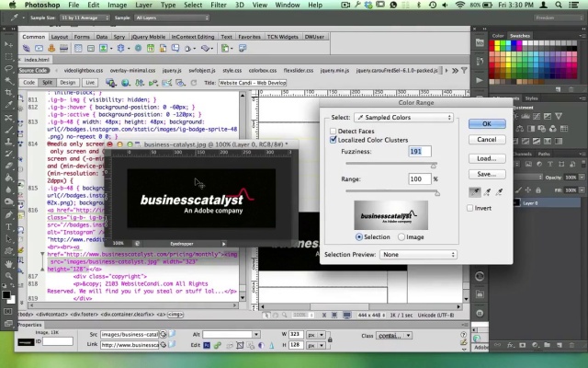Switch to Split view
The height and width of the screenshot is (368, 588).
(x=47, y=83)
